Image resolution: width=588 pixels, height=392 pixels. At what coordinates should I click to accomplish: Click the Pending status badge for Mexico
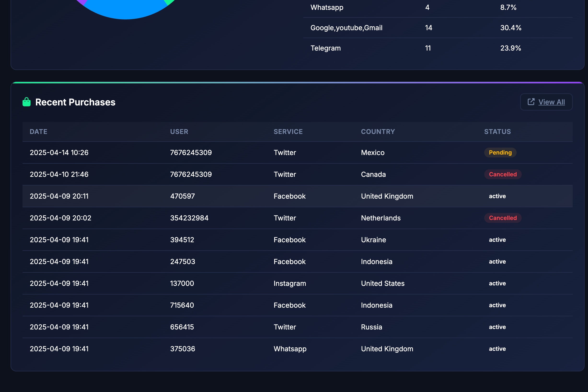point(500,152)
